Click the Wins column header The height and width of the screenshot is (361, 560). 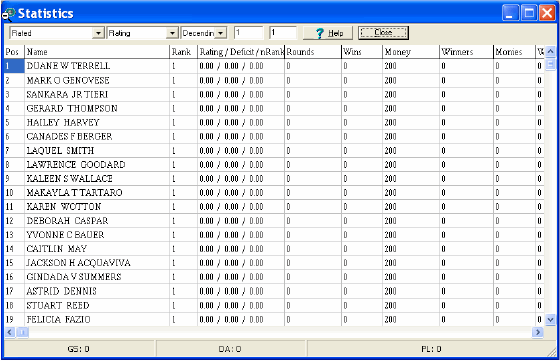point(362,52)
